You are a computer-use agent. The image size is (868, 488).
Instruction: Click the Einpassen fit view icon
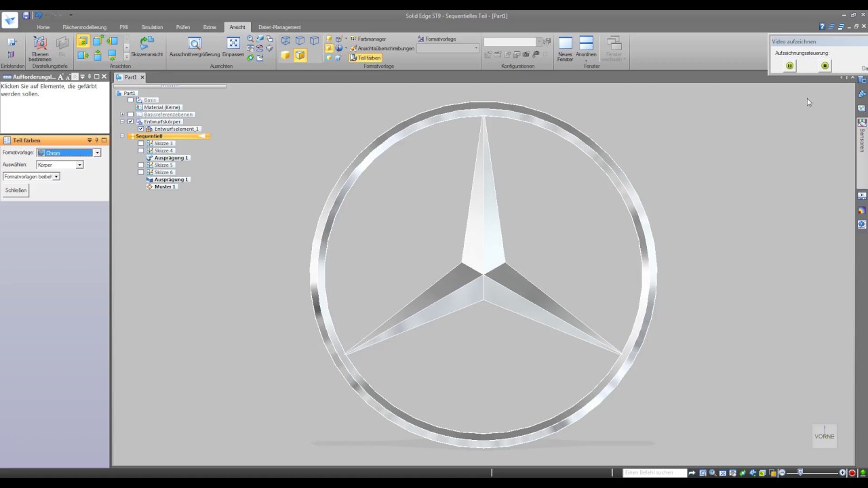(x=233, y=43)
